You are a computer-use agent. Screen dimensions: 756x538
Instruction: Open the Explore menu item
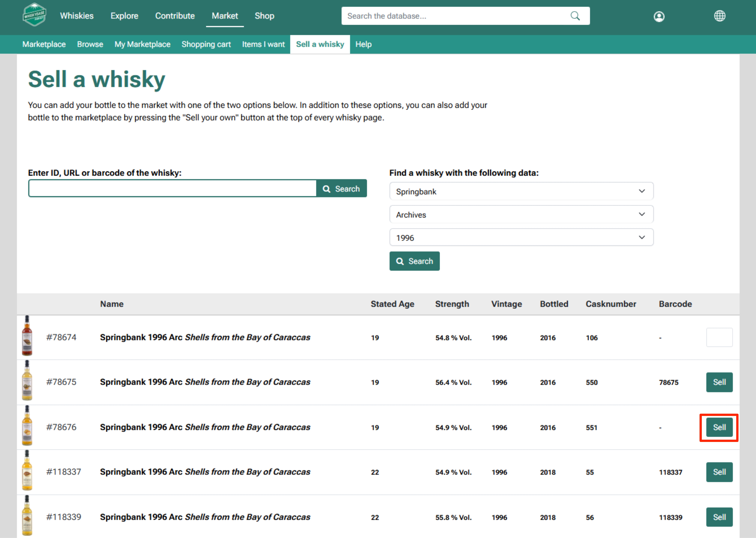click(x=124, y=16)
